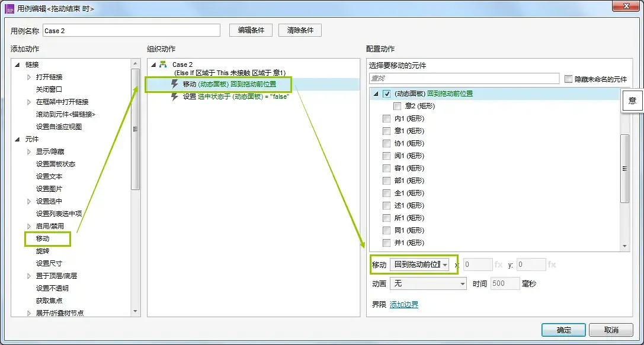The image size is (644, 345).
Task: Click the fx button next to x field
Action: tap(498, 265)
